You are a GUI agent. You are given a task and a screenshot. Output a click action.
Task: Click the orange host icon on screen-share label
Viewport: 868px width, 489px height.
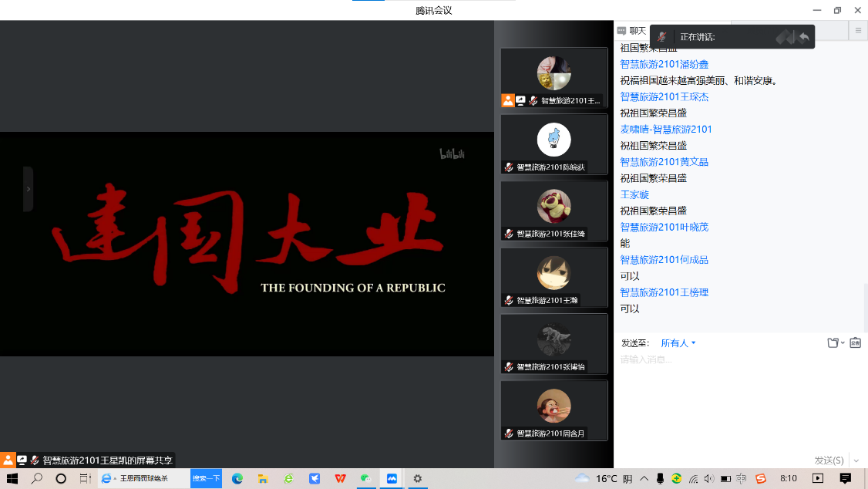(x=8, y=460)
